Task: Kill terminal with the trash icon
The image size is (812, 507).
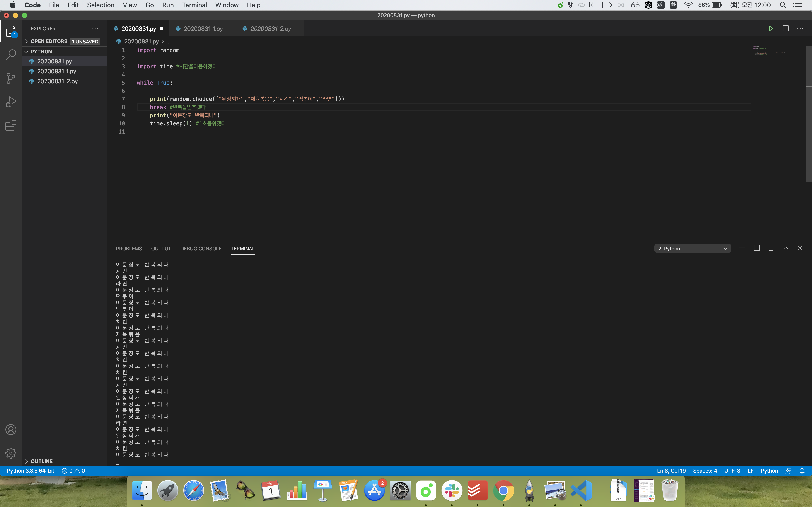Action: point(771,248)
